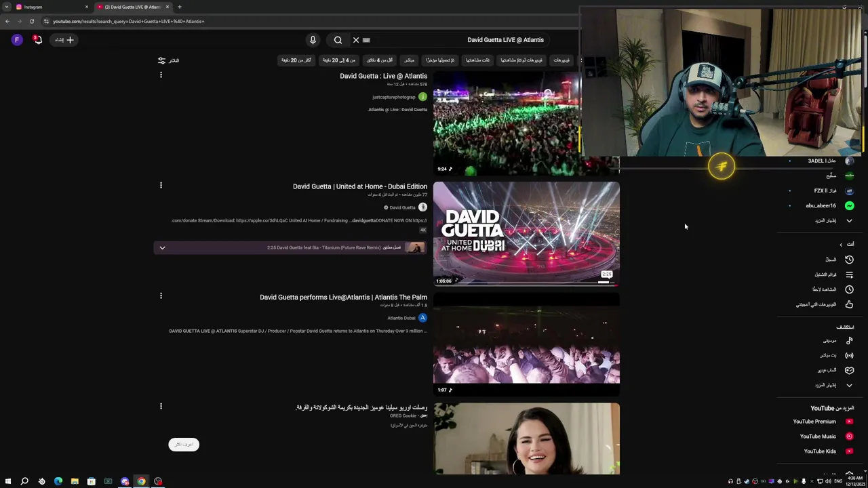868x488 pixels.
Task: Click the taskbar volume speaker icon
Action: (828, 481)
